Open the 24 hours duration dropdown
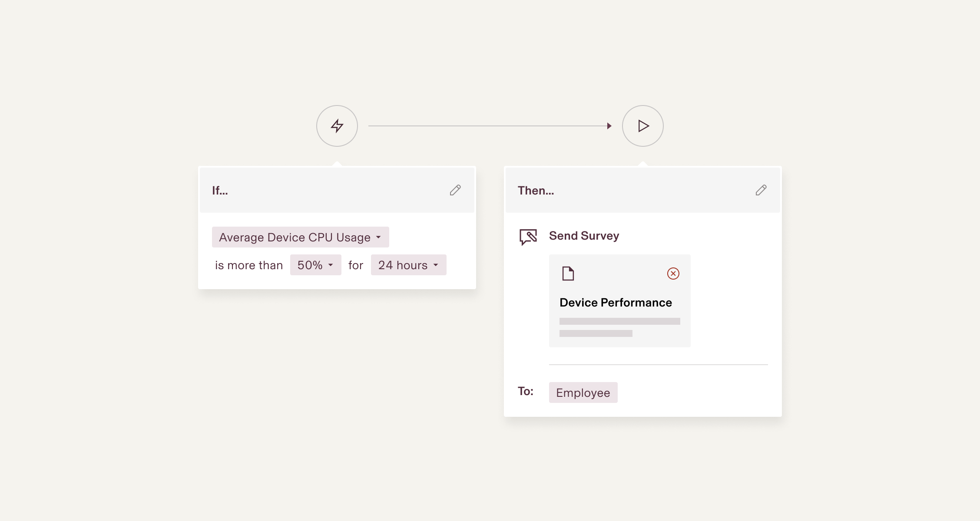 click(408, 265)
